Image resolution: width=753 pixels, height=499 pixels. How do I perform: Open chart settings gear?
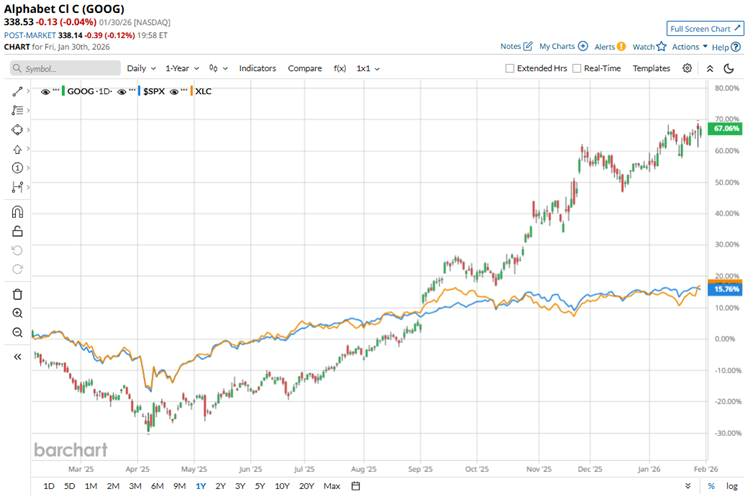coord(687,68)
